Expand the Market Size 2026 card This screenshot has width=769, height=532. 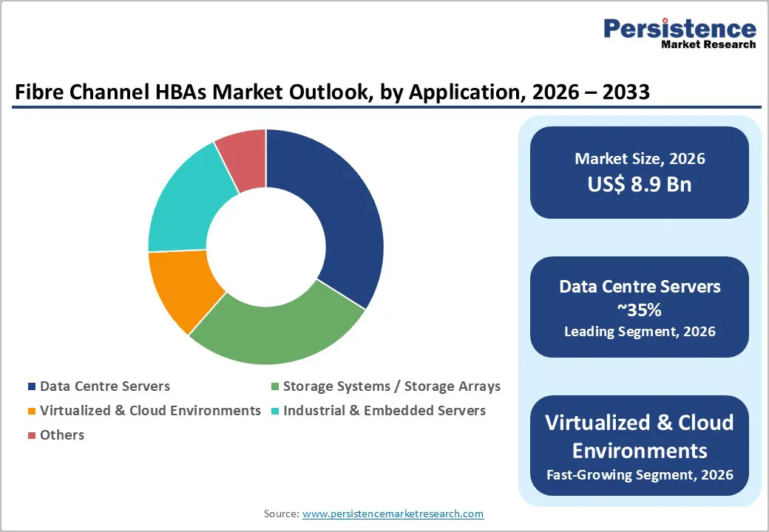pyautogui.click(x=639, y=171)
